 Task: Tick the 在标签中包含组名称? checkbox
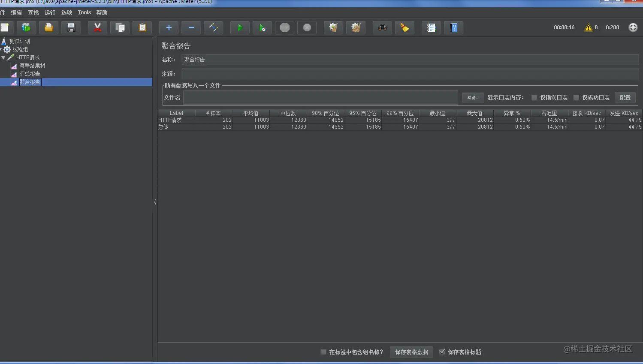[323, 352]
